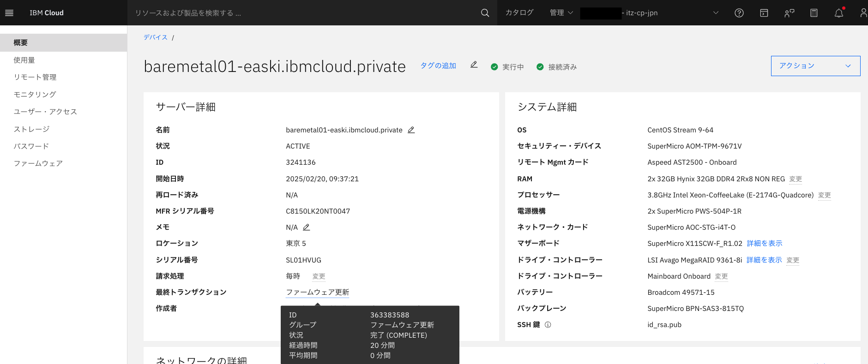Expand the アクション dropdown button

click(x=815, y=66)
